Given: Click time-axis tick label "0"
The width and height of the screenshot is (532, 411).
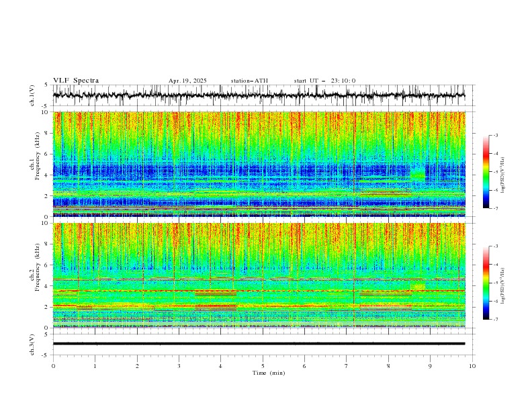Looking at the screenshot, I should coord(53,366).
